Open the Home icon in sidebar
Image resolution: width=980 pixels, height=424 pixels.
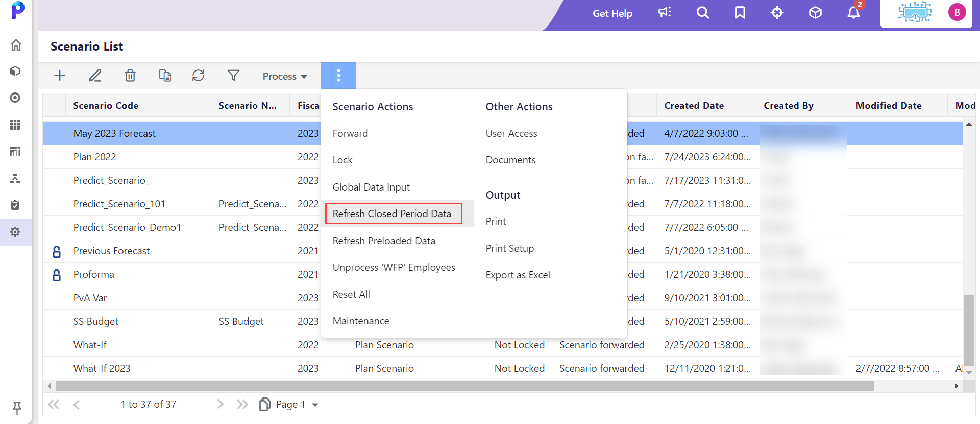[16, 45]
